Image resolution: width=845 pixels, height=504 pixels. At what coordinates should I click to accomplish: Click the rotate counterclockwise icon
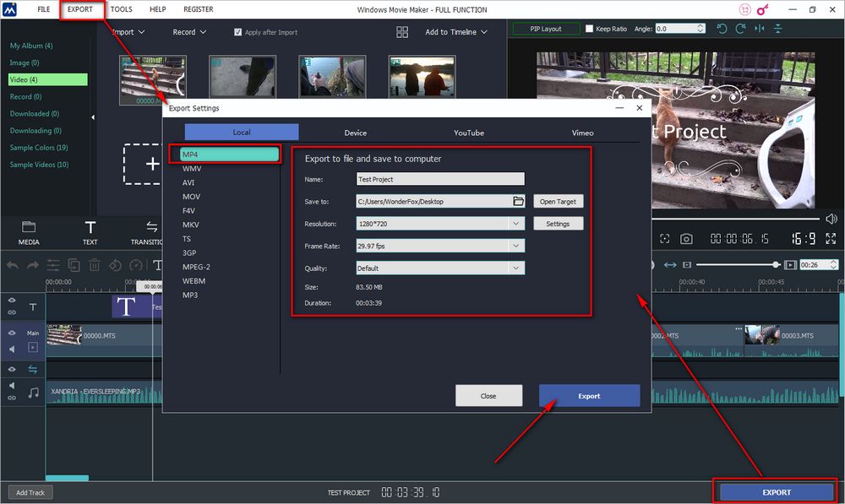tap(722, 29)
